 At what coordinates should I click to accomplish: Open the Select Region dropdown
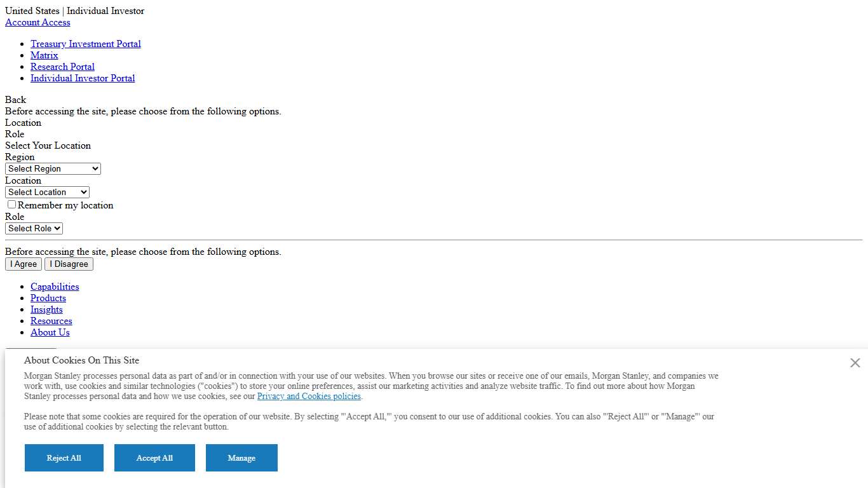[x=53, y=169]
